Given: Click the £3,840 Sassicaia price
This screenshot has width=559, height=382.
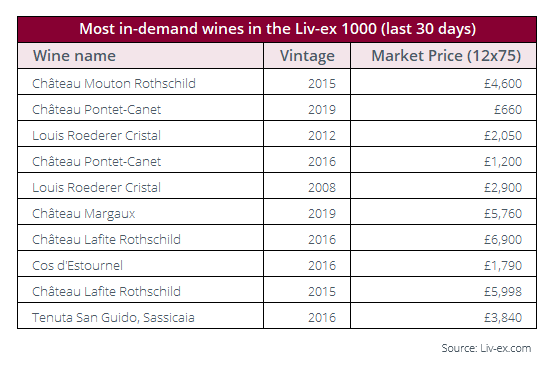Looking at the screenshot, I should (503, 317).
